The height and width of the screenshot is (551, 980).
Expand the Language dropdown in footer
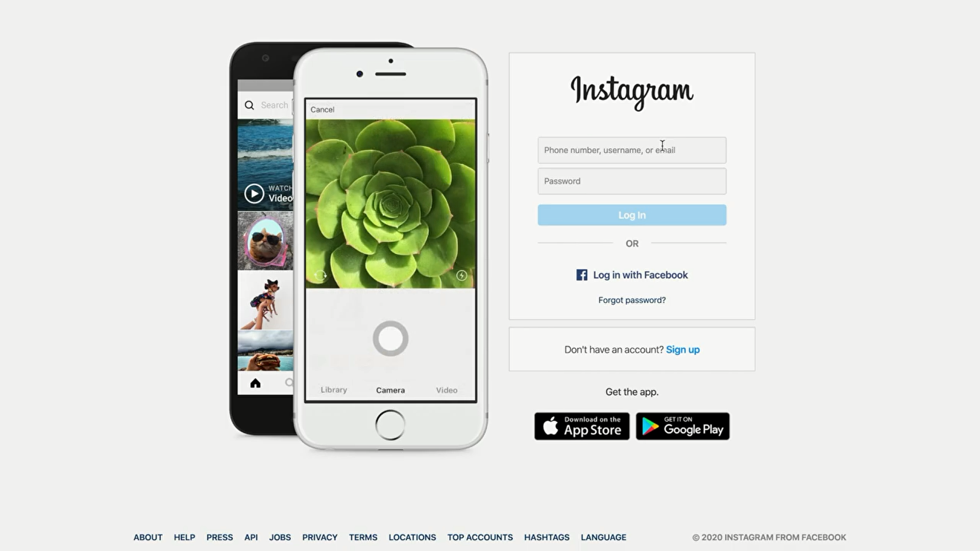pyautogui.click(x=603, y=538)
